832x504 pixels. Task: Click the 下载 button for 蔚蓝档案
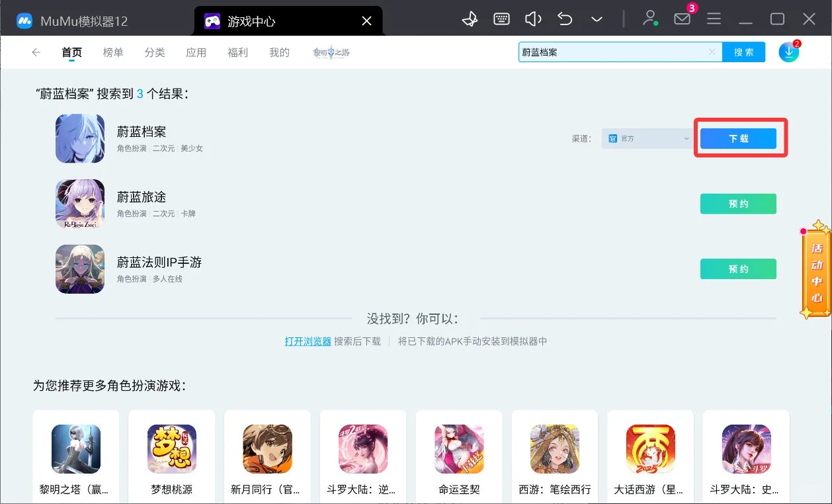point(739,138)
